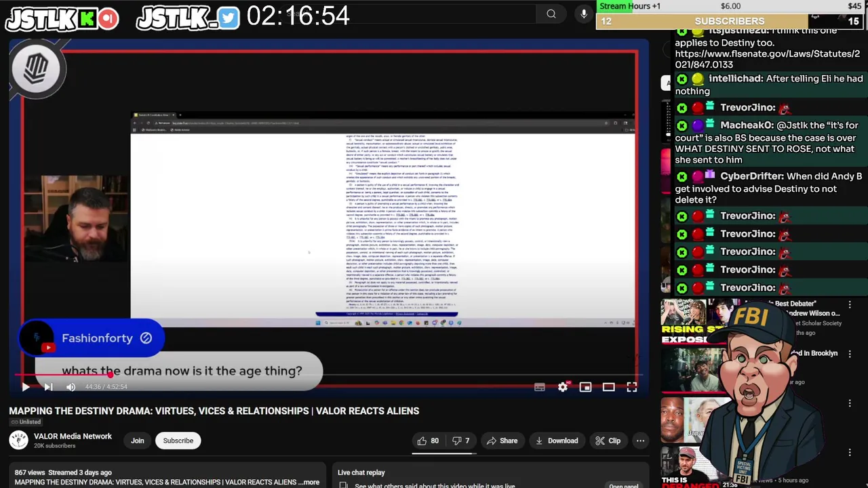Mute the video with the volume icon
This screenshot has height=488, width=868.
coord(71,387)
